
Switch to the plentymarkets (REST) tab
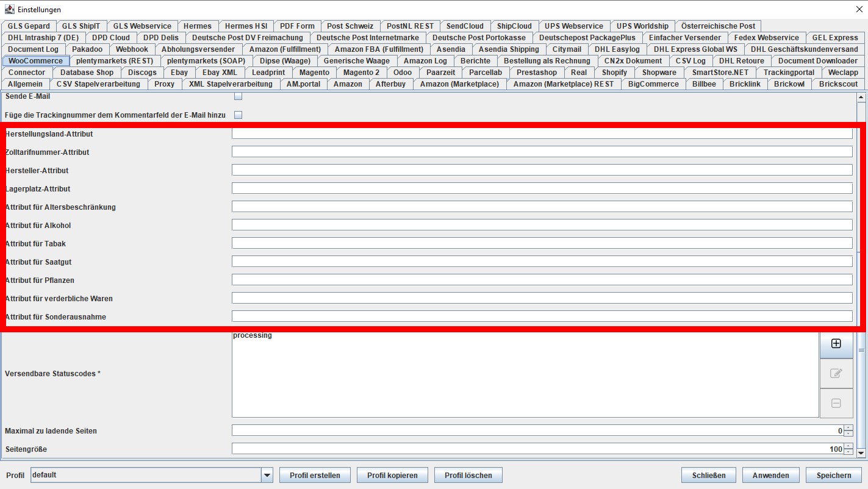point(115,61)
